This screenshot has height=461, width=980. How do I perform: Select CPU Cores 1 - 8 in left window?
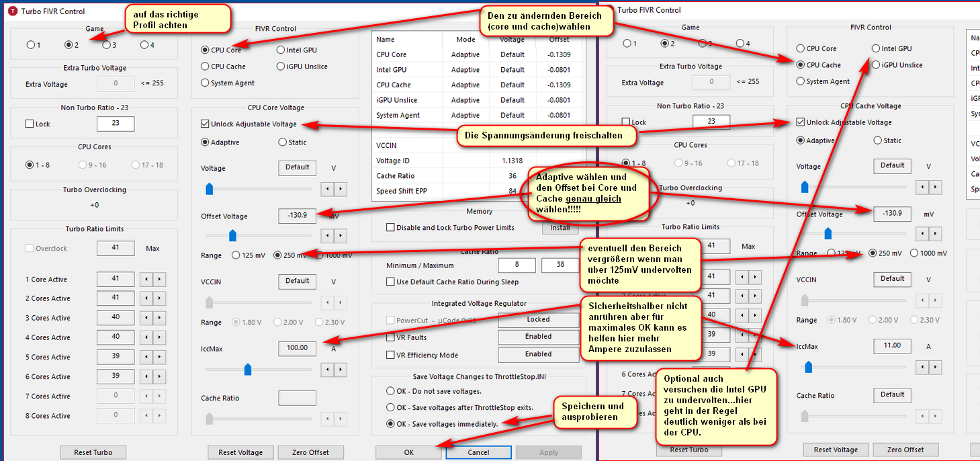coord(30,165)
